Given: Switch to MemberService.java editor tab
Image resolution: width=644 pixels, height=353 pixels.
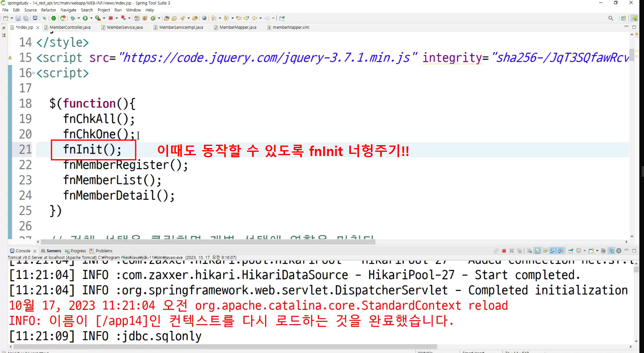Looking at the screenshot, I should 122,28.
